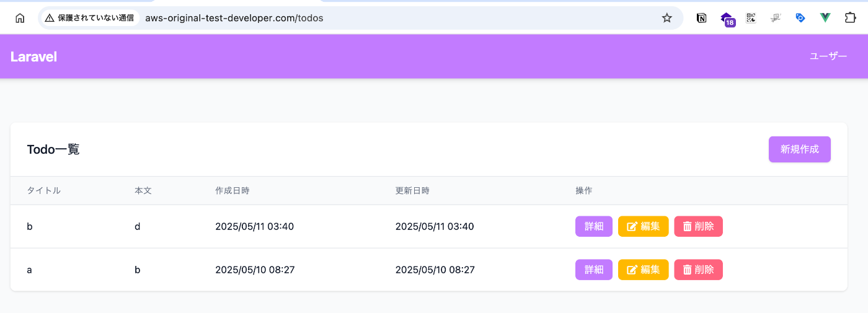This screenshot has width=868, height=313.
Task: Click the not-secure warning triangle icon
Action: point(50,18)
